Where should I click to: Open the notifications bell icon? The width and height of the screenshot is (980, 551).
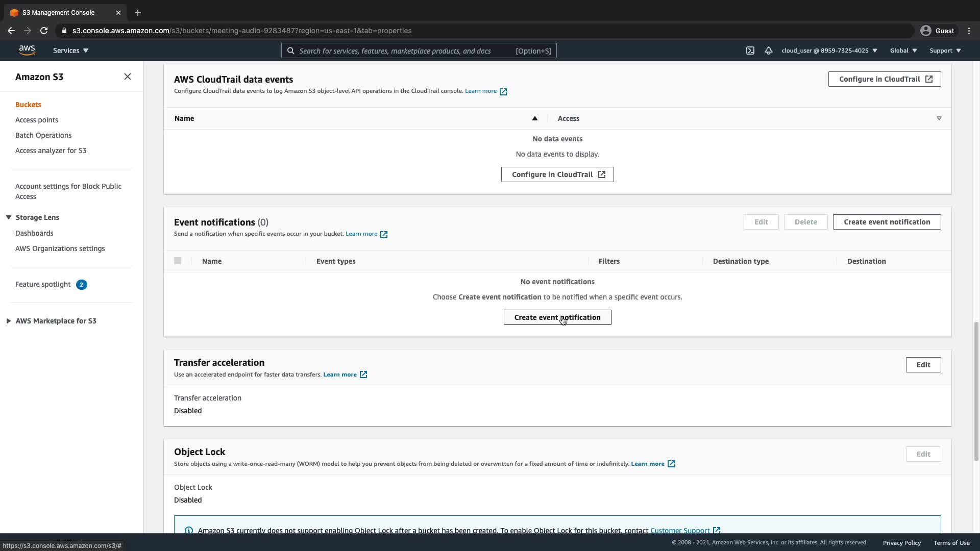coord(768,51)
